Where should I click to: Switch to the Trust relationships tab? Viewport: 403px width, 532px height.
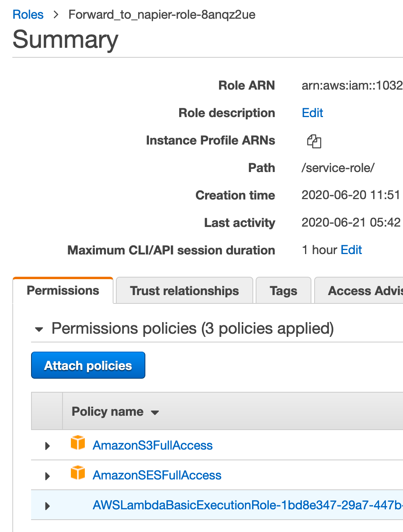click(184, 291)
